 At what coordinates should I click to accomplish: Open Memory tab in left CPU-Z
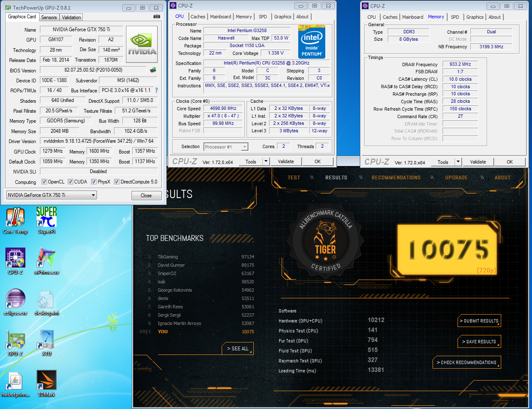[x=244, y=17]
